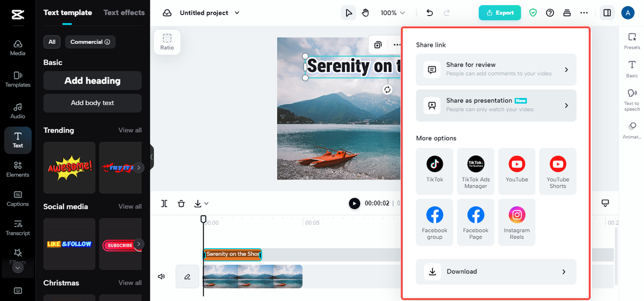Select the Text panel icon
The width and height of the screenshot is (644, 301).
pyautogui.click(x=18, y=140)
